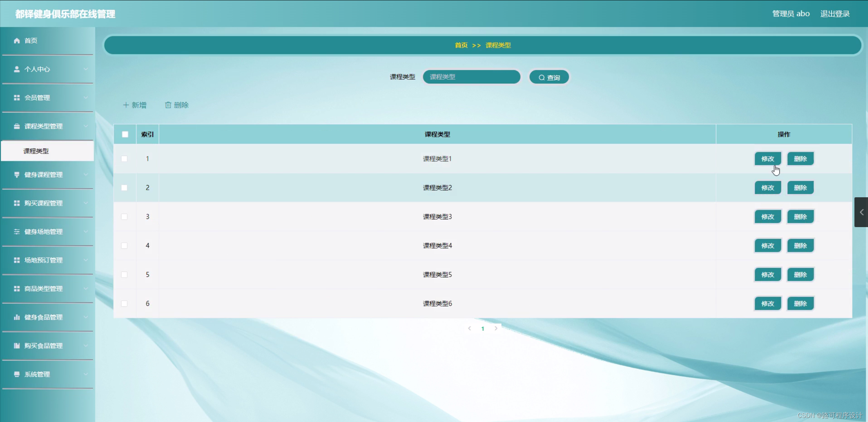Collapse the 课程类型管理 chevron
This screenshot has width=868, height=422.
point(86,126)
